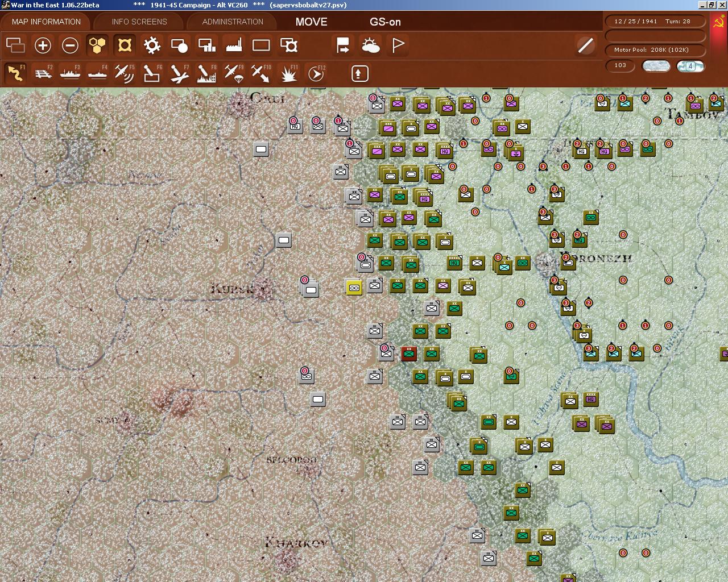This screenshot has width=728, height=582.
Task: Select F10 air transfer mode
Action: (261, 73)
